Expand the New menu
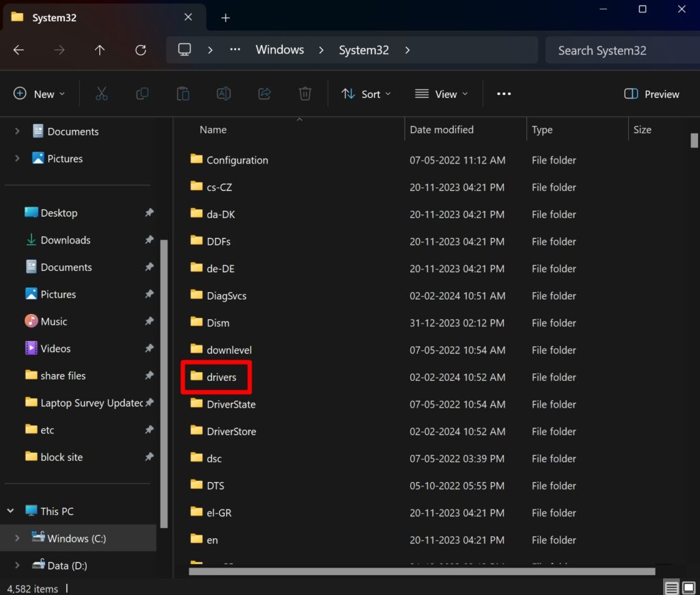700x595 pixels. pos(39,94)
